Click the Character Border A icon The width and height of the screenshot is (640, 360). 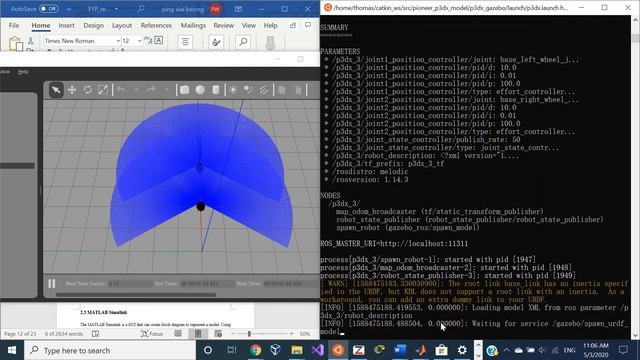[158, 40]
